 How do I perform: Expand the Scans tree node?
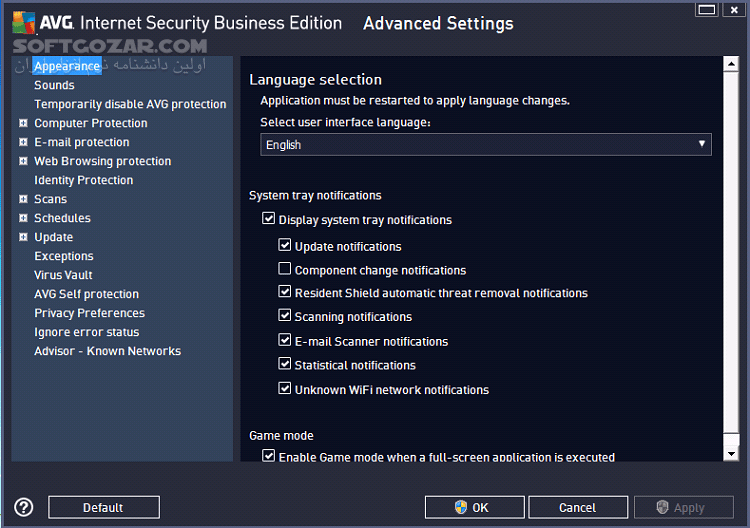[23, 199]
